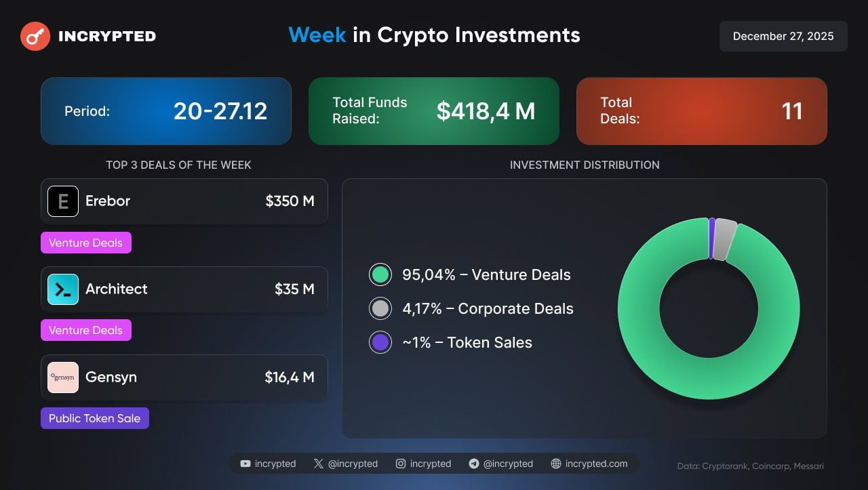The height and width of the screenshot is (490, 868).
Task: Click the globe website icon in footer
Action: pyautogui.click(x=556, y=464)
